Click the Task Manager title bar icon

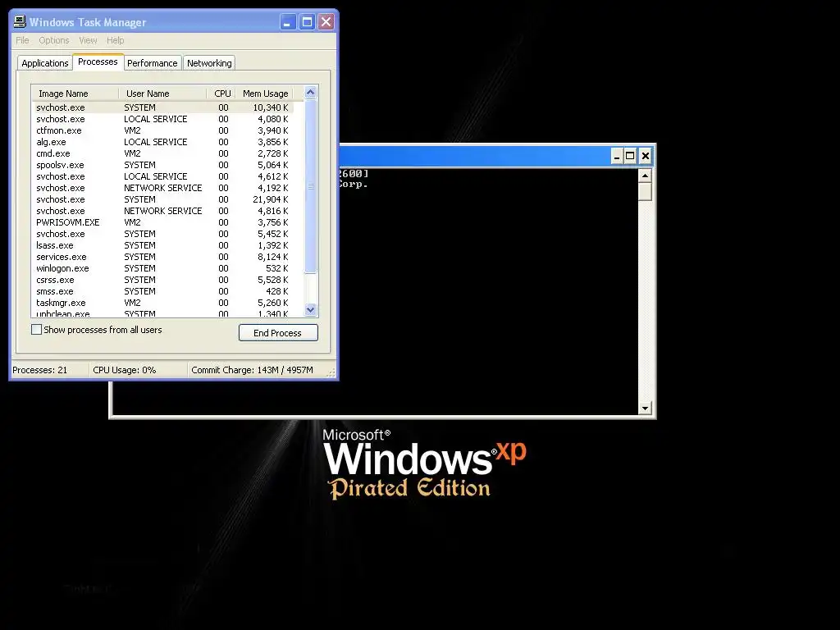[20, 21]
